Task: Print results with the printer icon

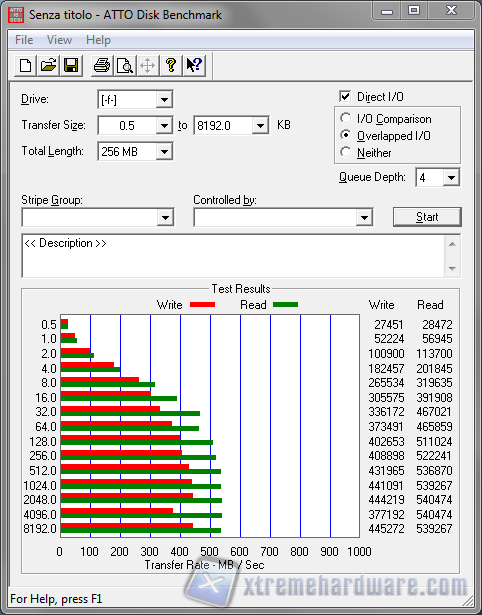Action: 102,65
